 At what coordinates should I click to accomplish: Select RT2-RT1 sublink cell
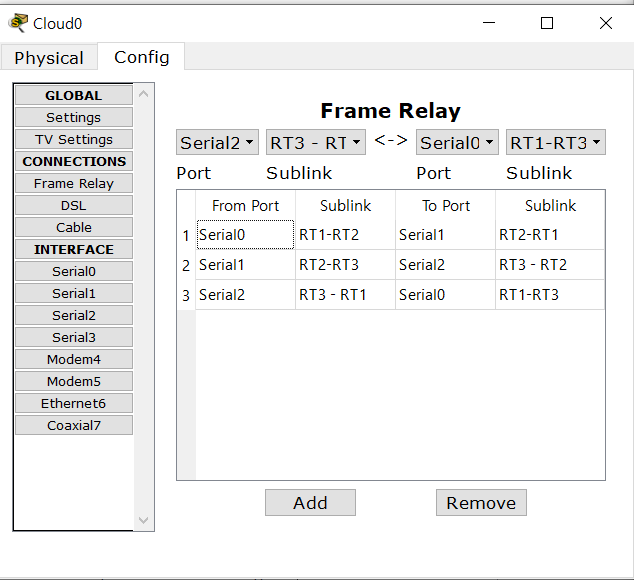coord(550,235)
